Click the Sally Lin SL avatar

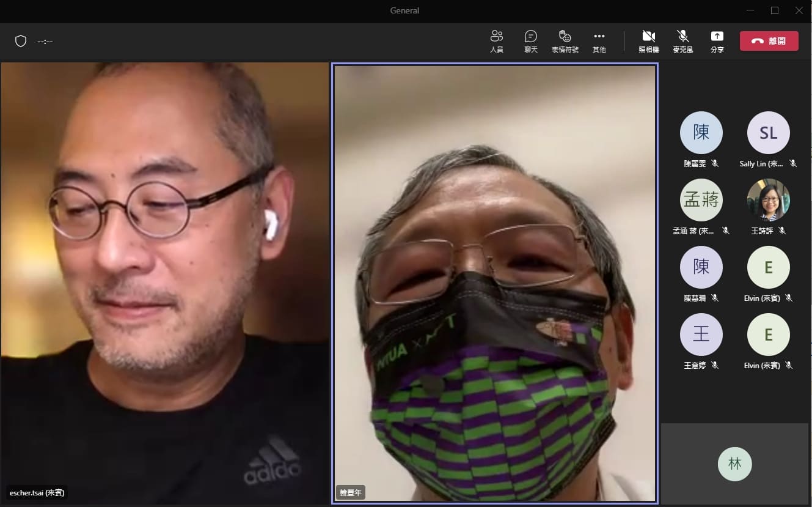[768, 133]
